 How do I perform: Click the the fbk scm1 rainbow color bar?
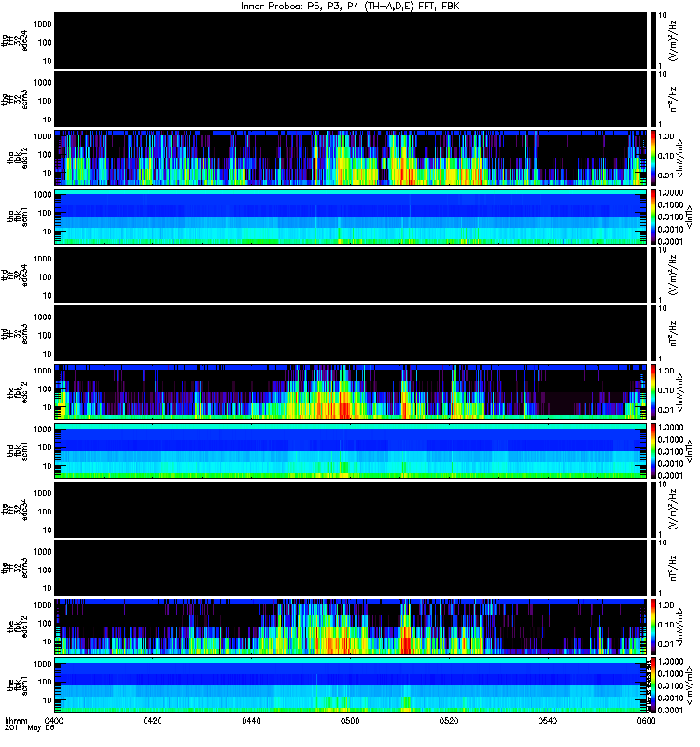click(652, 685)
